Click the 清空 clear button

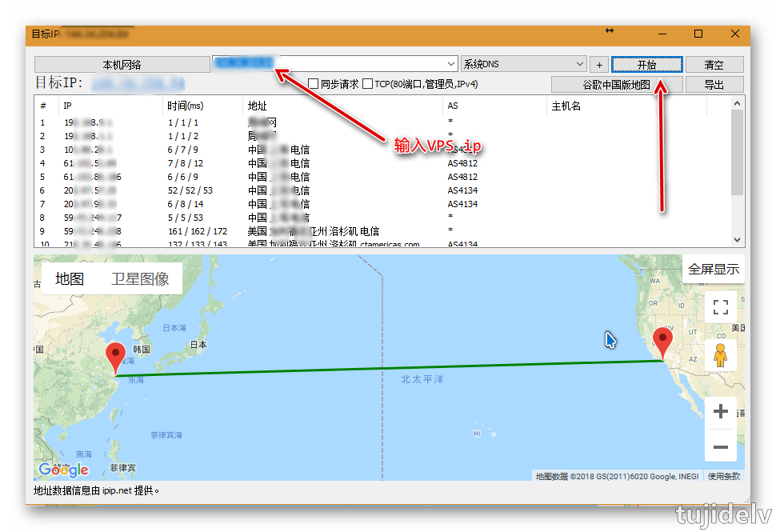coord(714,65)
